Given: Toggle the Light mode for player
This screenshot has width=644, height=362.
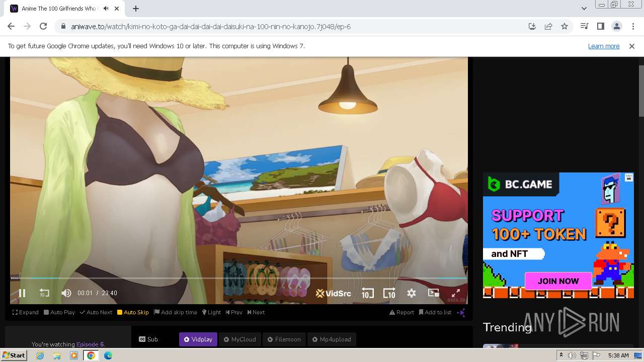Looking at the screenshot, I should (x=211, y=312).
